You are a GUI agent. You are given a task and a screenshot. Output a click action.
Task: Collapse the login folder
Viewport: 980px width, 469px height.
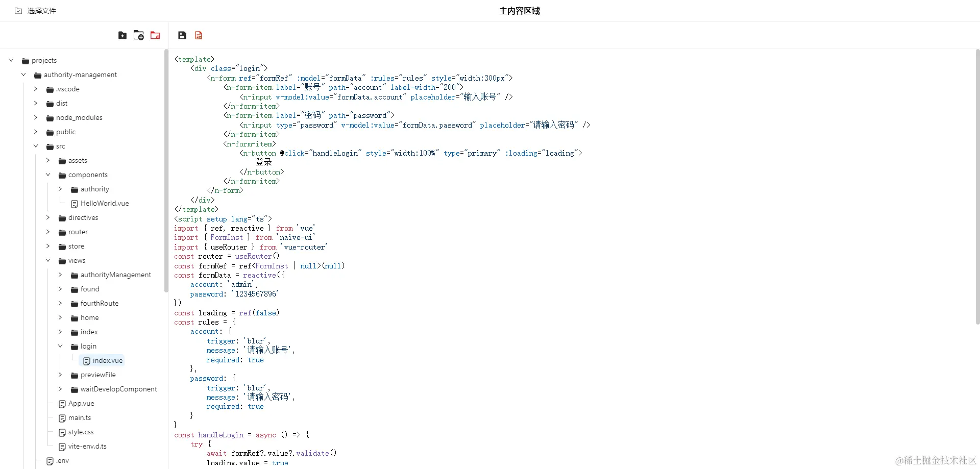tap(60, 346)
